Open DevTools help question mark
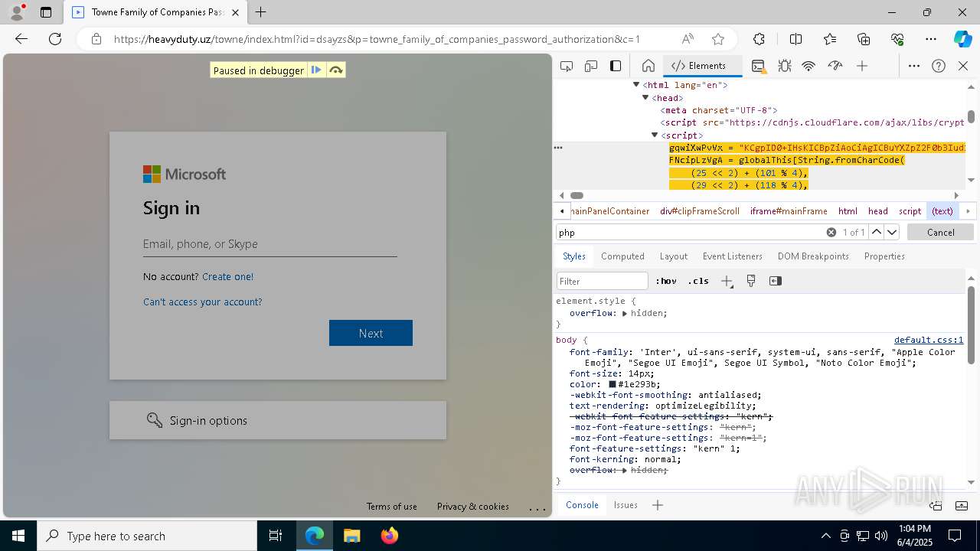The width and height of the screenshot is (980, 551). (939, 66)
